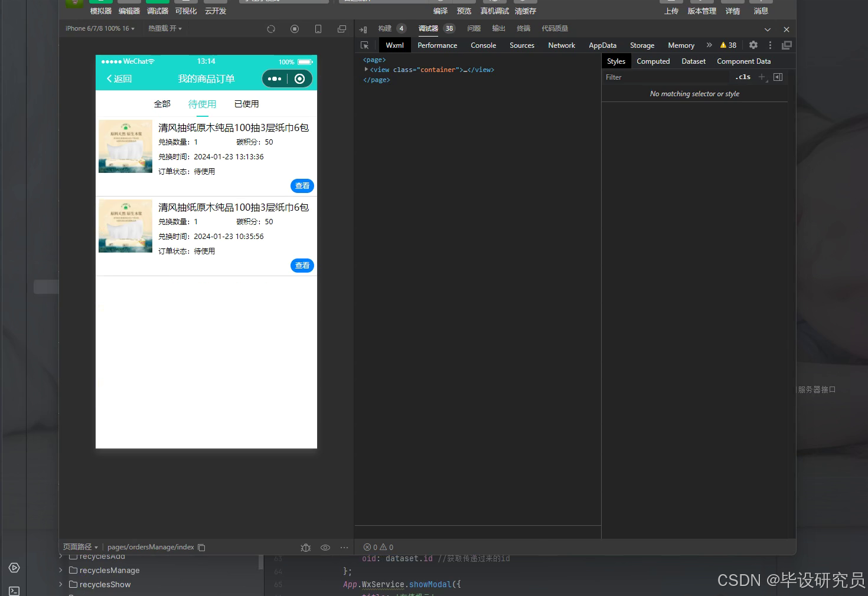Toggle the styles sidebar pane icon
This screenshot has height=596, width=868.
778,77
